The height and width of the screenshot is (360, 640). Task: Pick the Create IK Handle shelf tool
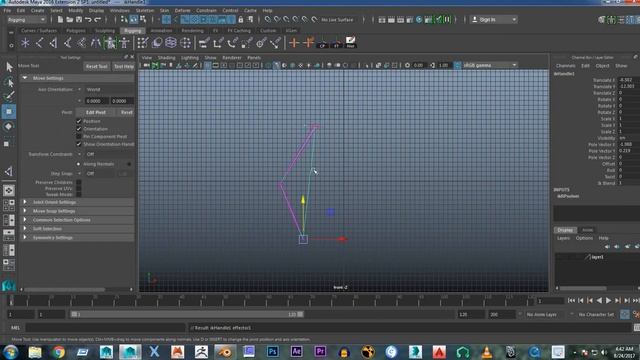pos(53,42)
